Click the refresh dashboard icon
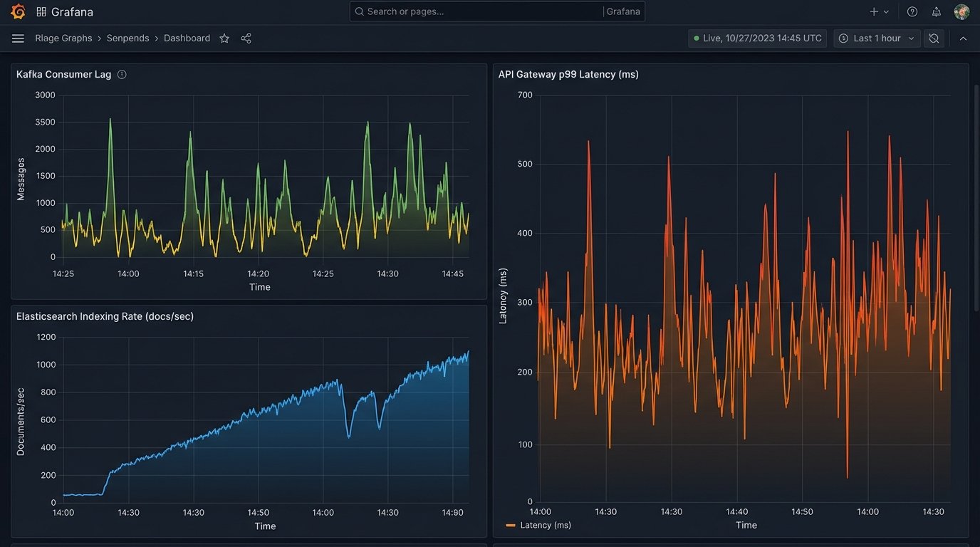The height and width of the screenshot is (547, 980). tap(934, 38)
